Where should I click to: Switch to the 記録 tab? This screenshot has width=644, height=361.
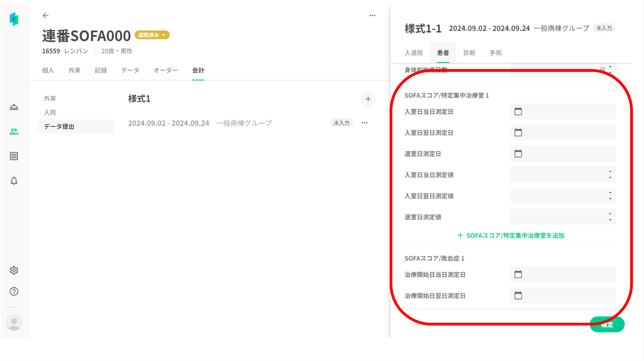pos(101,70)
